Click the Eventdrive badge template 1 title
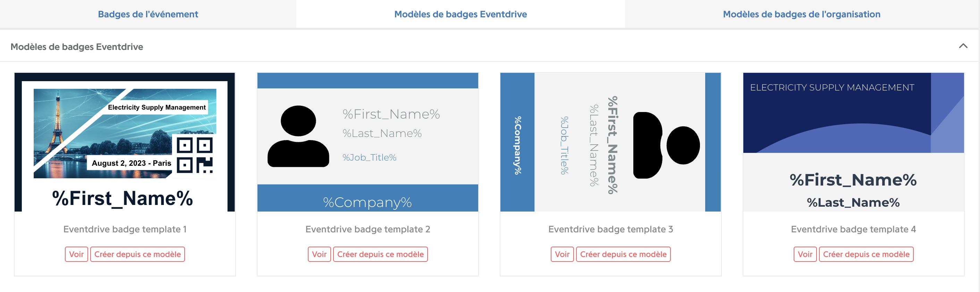980x292 pixels. tap(125, 229)
